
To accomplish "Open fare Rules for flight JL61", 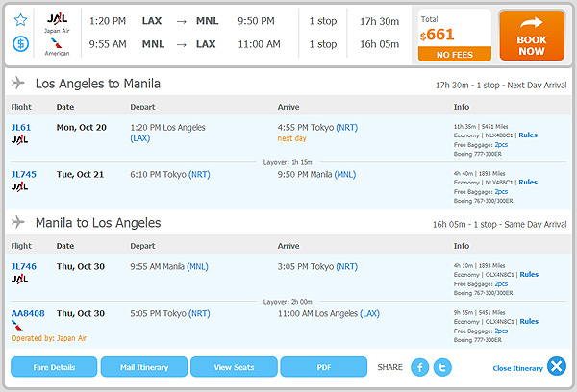I will (x=528, y=135).
